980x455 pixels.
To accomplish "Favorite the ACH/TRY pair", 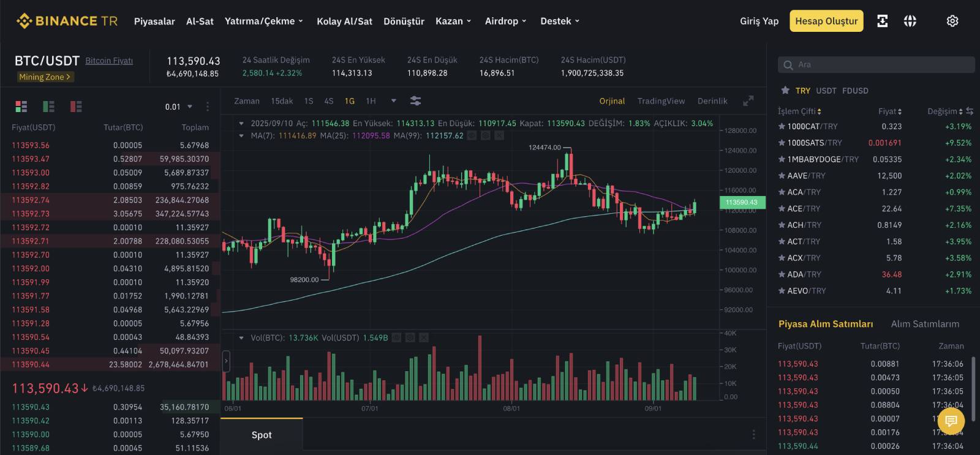I will pyautogui.click(x=782, y=225).
